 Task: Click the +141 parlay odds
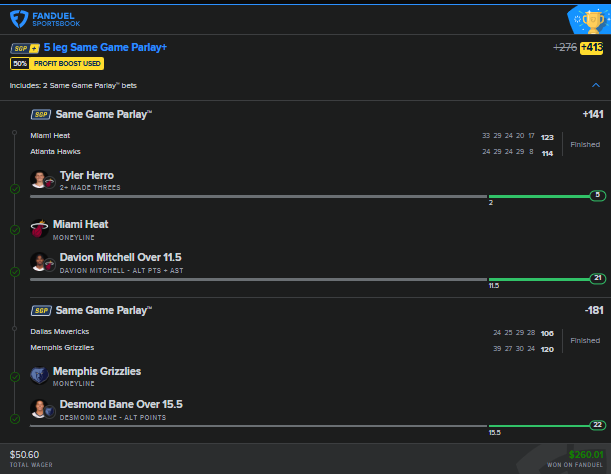coord(593,115)
